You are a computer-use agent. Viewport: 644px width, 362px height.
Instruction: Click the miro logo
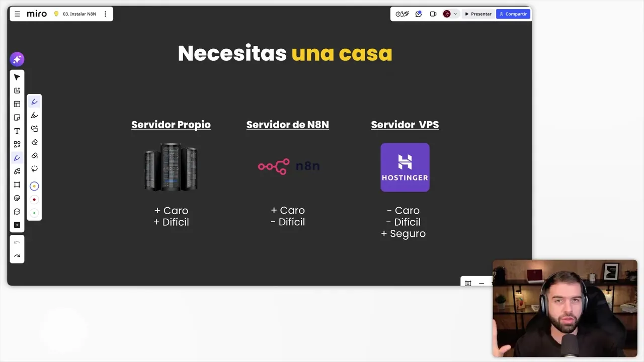click(37, 14)
